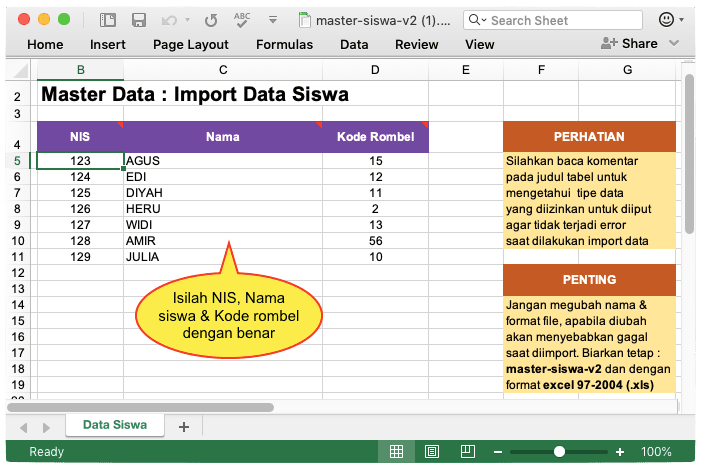Open the search magnifier options dropdown
The image size is (703, 472).
[477, 20]
